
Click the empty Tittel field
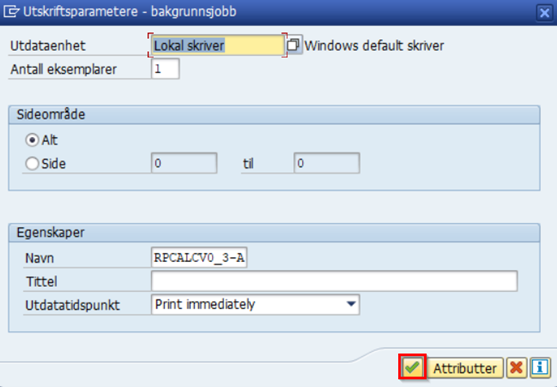tap(334, 281)
